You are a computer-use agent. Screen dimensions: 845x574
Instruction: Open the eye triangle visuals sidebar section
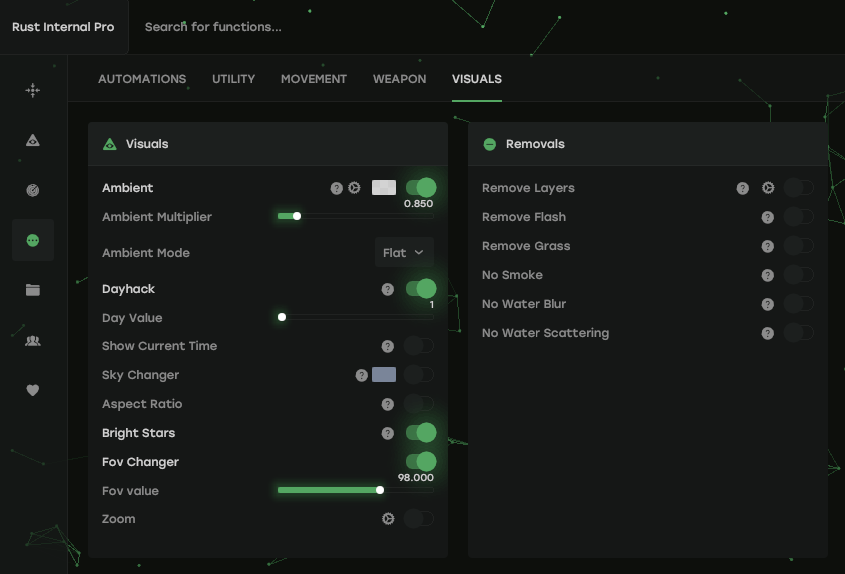pyautogui.click(x=33, y=141)
